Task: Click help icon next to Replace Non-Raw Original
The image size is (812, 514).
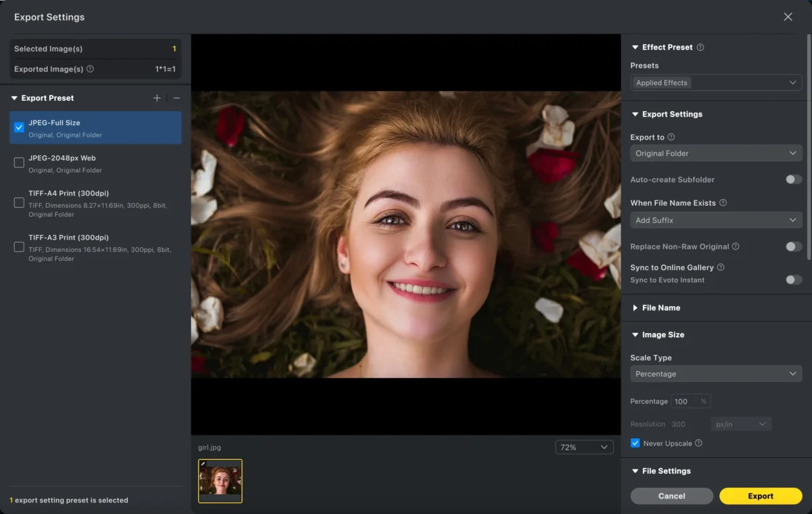Action: (736, 247)
